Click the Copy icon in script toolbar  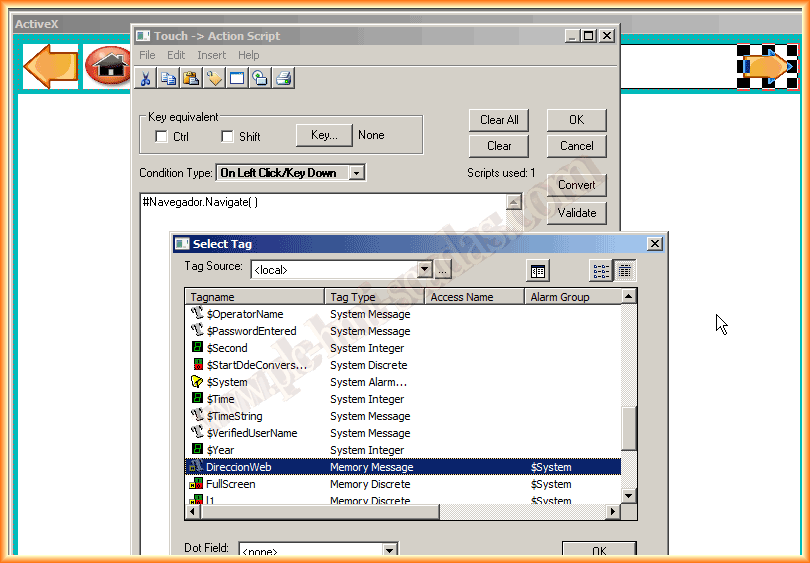[168, 78]
